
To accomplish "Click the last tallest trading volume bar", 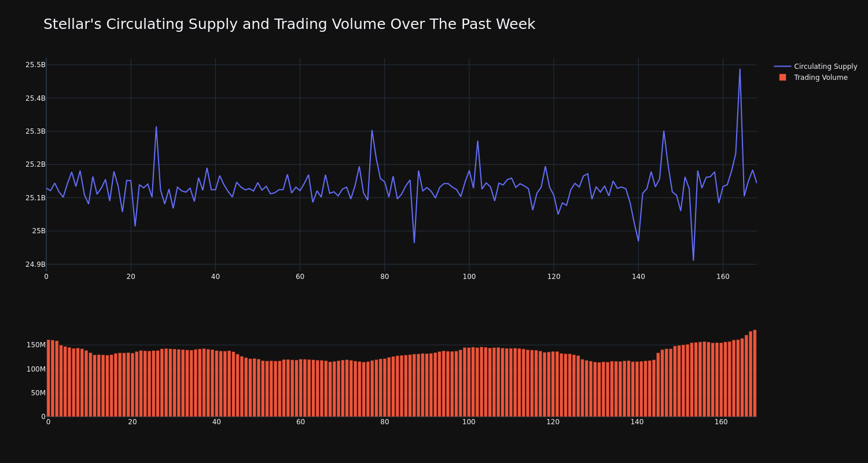I will coord(755,373).
